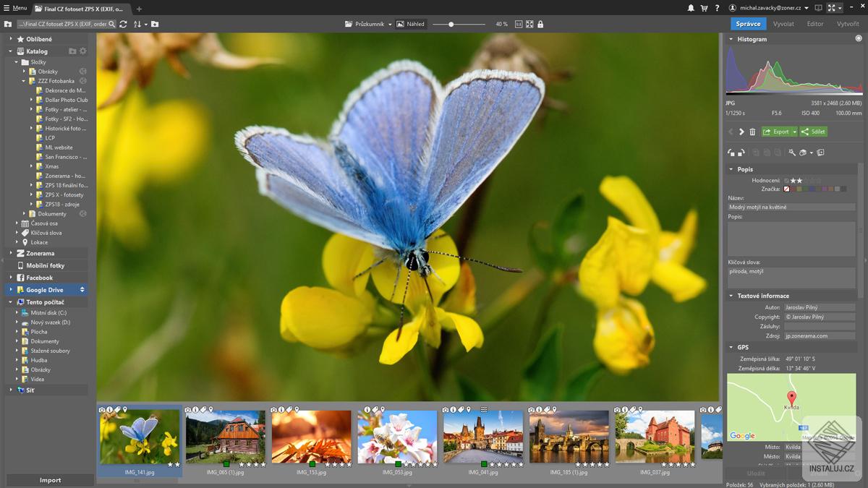Open the shopping cart icon
Screen dimensions: 868x488
704,8
